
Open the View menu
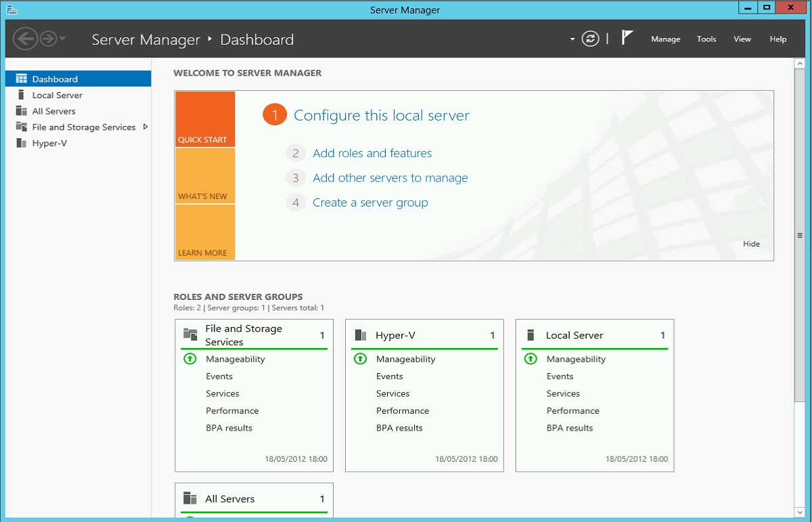pyautogui.click(x=742, y=39)
